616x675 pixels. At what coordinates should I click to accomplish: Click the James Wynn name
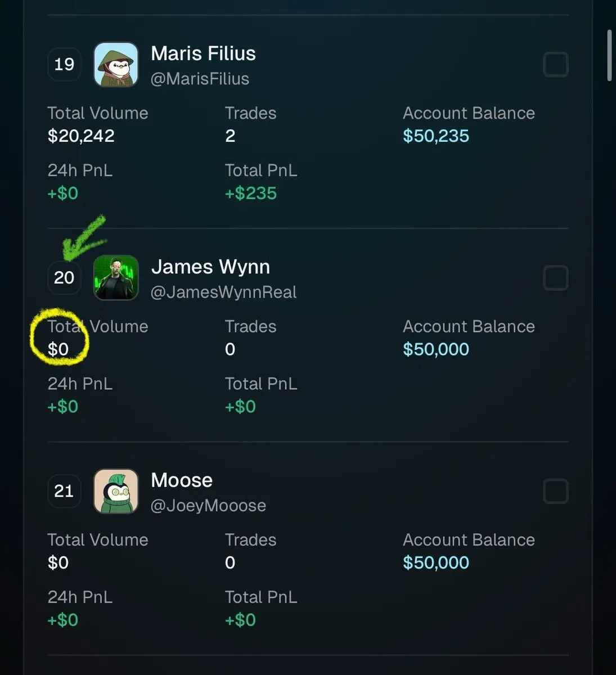[x=210, y=267]
